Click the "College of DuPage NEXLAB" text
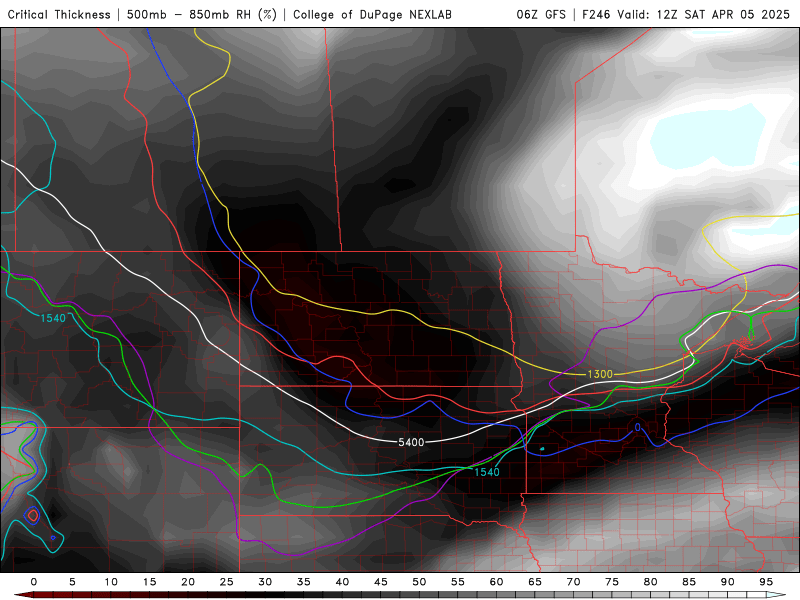Viewport: 800px width, 600px height. click(372, 15)
